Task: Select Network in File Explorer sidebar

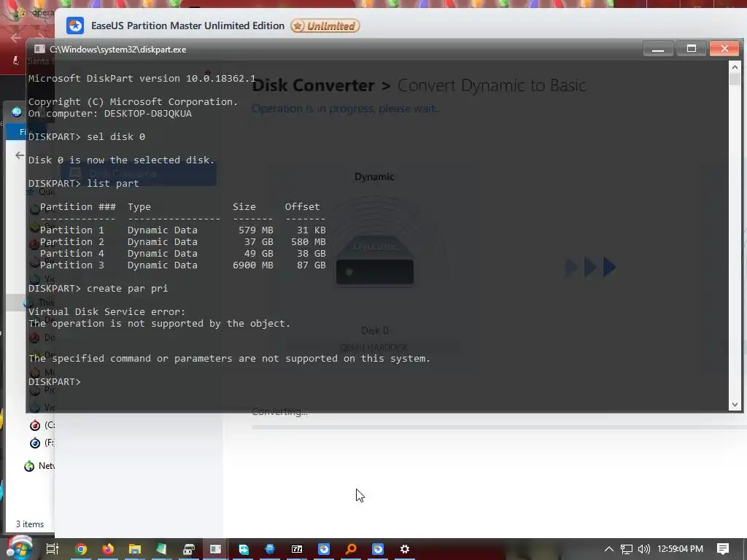Action: click(39, 466)
